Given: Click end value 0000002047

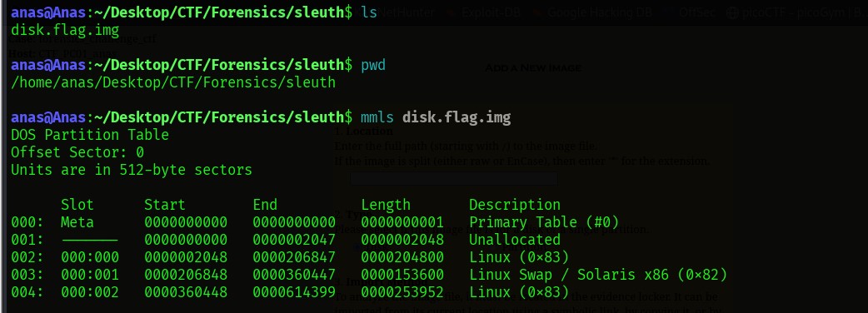Looking at the screenshot, I should coord(294,240).
